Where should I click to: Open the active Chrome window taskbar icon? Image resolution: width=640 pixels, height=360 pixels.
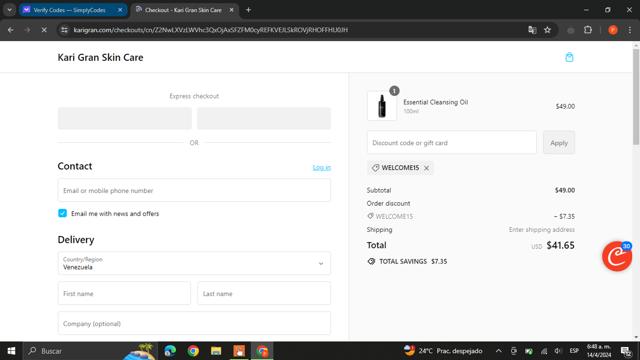click(x=262, y=351)
